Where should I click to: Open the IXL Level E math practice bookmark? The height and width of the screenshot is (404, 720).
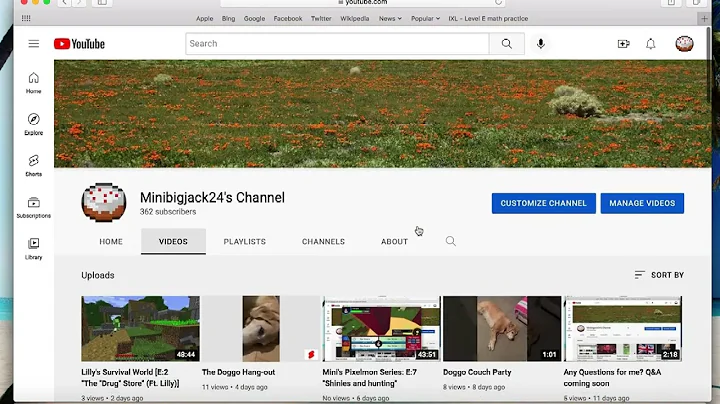point(488,18)
